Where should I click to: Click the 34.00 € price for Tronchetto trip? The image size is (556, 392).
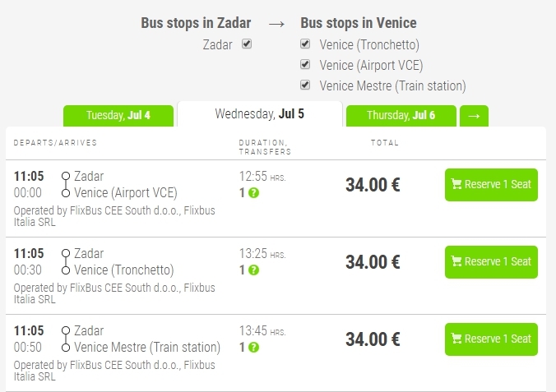373,262
